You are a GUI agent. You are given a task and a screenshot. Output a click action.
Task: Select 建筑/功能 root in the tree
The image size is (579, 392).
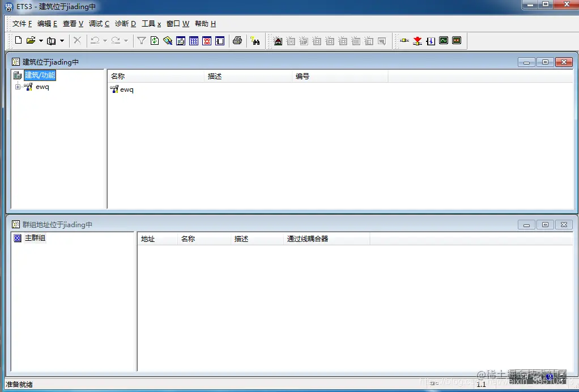coord(40,75)
